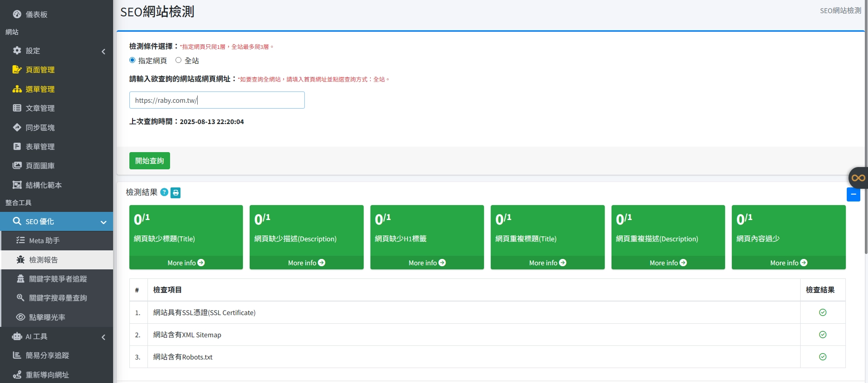
Task: Click the page vertical scrollbar
Action: coord(866,127)
